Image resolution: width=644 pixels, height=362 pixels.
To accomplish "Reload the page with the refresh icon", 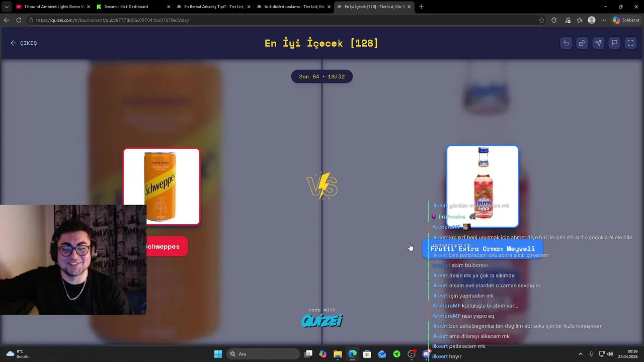I will [x=19, y=20].
